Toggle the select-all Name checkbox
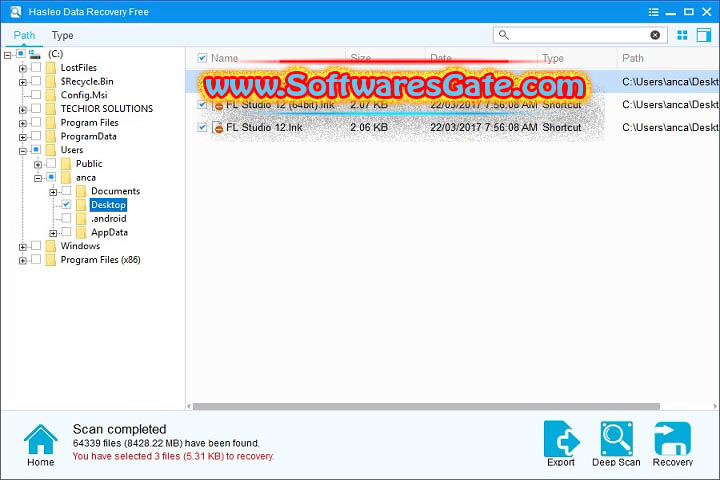The image size is (720, 480). tap(202, 58)
